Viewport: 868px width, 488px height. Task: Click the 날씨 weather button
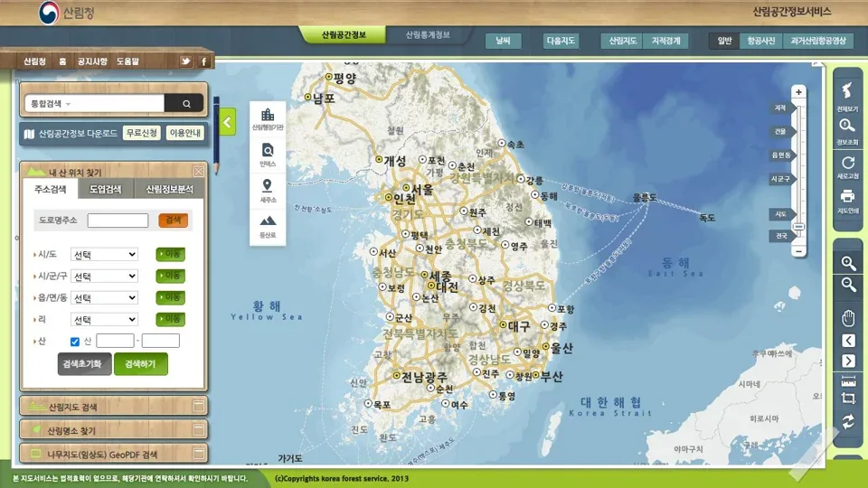[503, 41]
